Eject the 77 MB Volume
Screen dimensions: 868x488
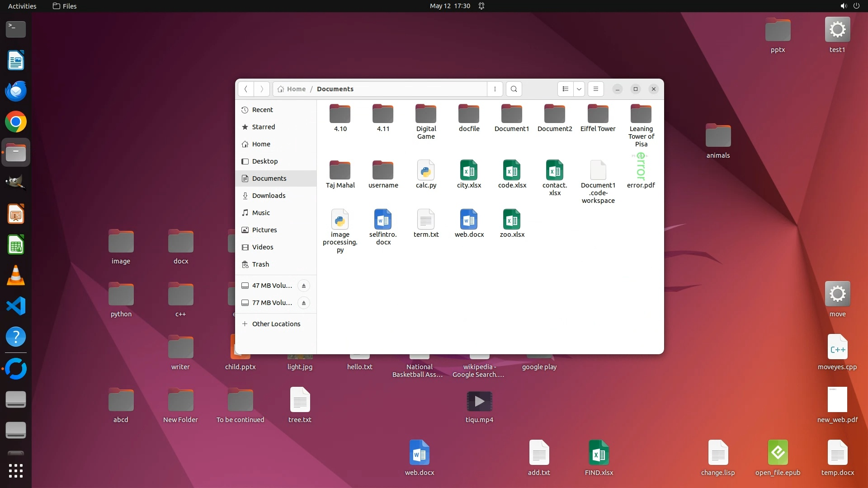pyautogui.click(x=304, y=303)
